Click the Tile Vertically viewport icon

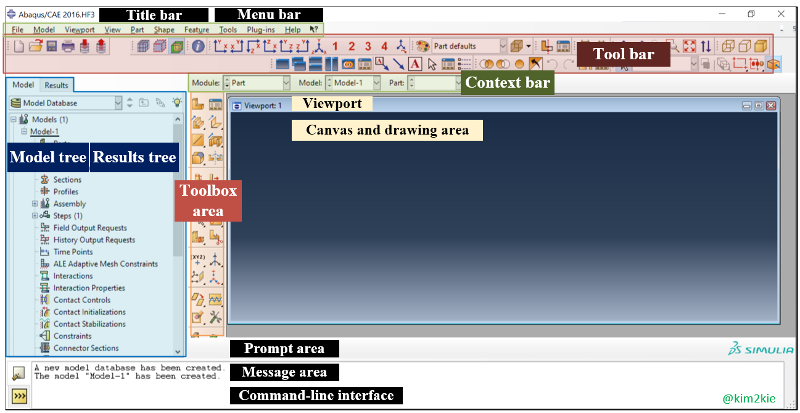(x=332, y=64)
